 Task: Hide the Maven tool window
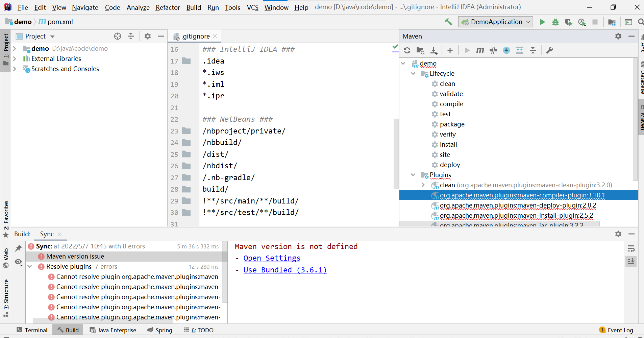631,36
